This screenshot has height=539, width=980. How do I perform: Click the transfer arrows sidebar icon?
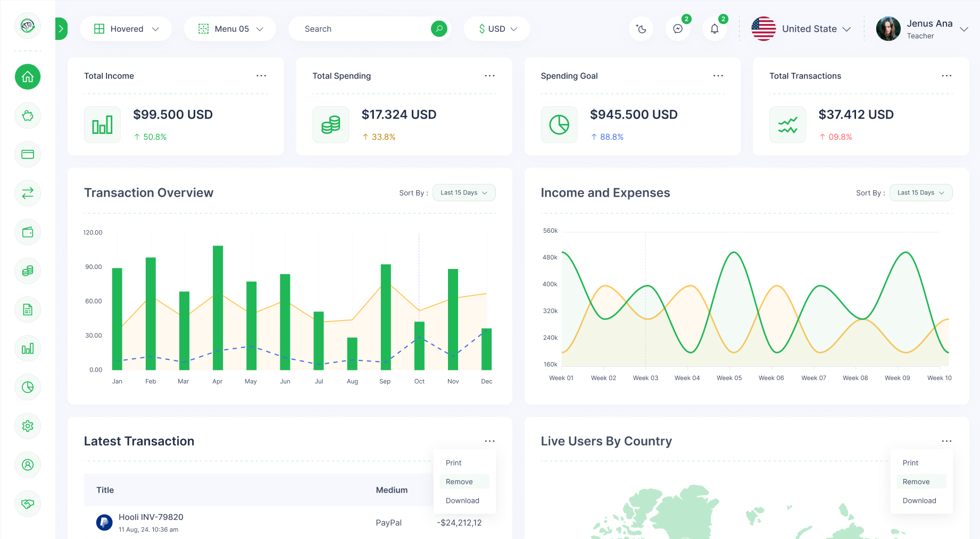28,193
